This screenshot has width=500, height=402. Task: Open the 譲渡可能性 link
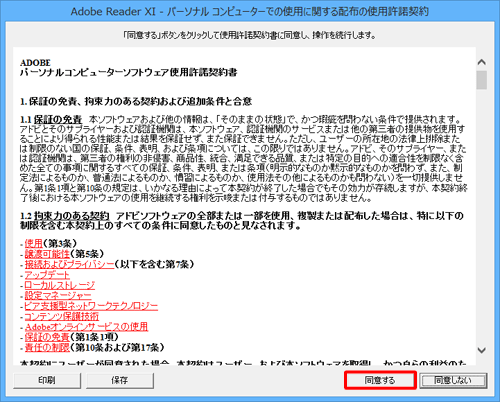(47, 254)
